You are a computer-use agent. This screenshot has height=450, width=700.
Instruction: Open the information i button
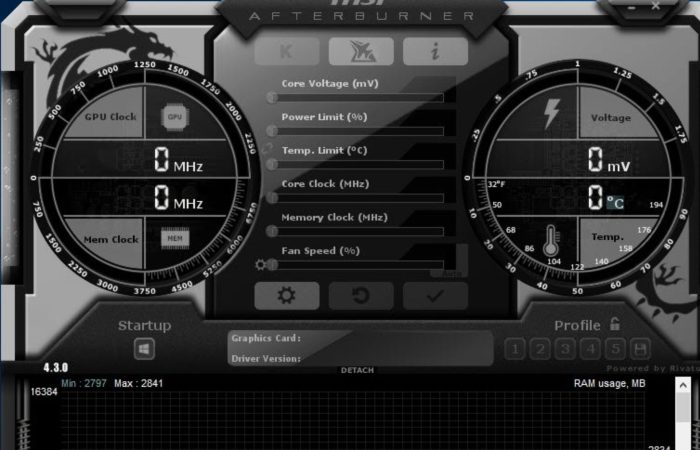coord(435,51)
